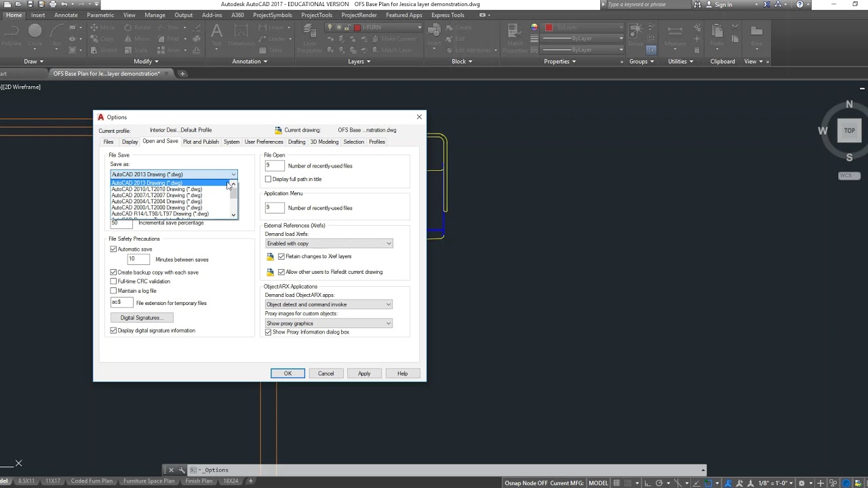Click OK in Options dialog
868x488 pixels.
click(x=288, y=373)
